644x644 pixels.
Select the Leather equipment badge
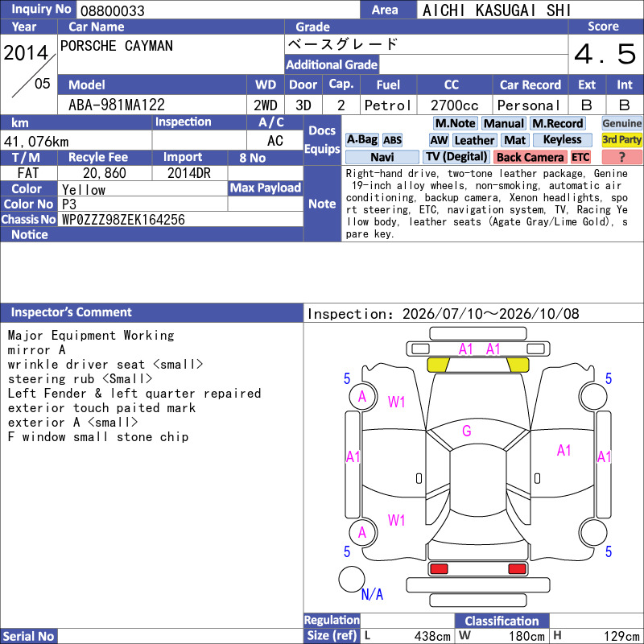474,140
